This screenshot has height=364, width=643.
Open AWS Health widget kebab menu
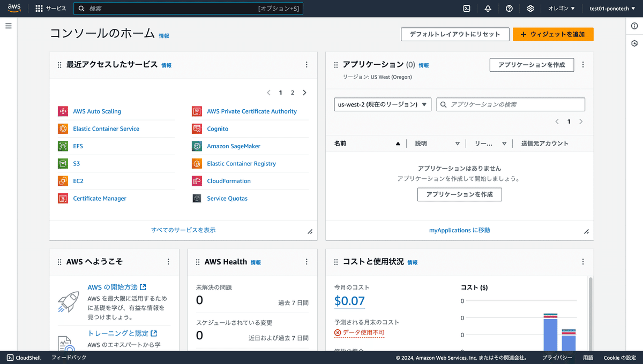pyautogui.click(x=306, y=262)
